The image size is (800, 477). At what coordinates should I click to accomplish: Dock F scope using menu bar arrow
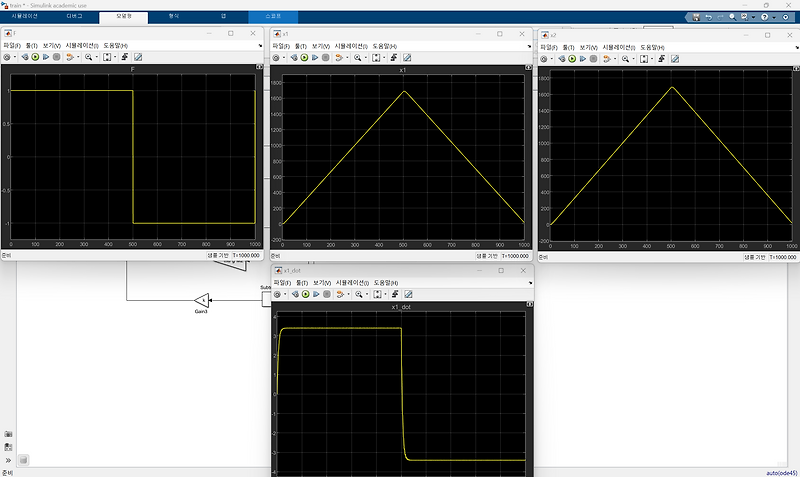pyautogui.click(x=260, y=45)
